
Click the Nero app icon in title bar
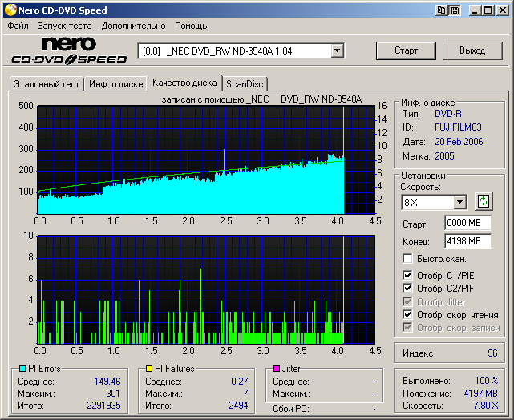coord(10,10)
